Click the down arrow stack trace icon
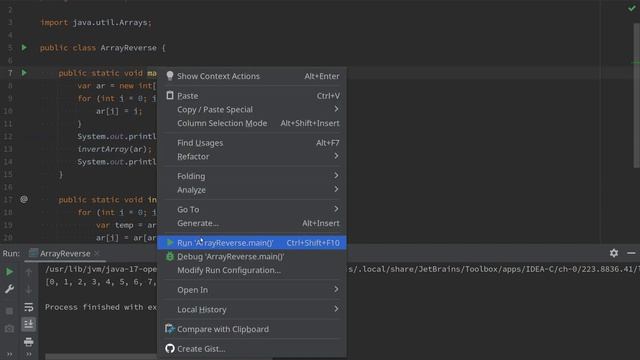The height and width of the screenshot is (360, 640). coord(29,289)
